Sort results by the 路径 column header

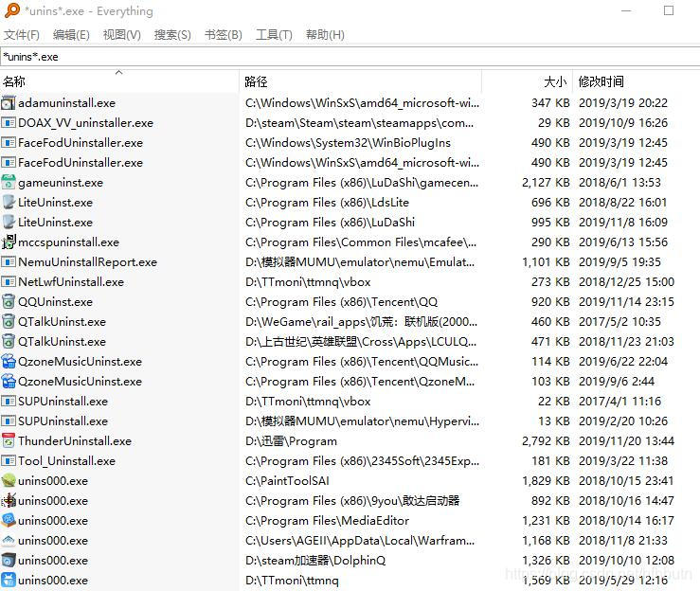pos(360,81)
